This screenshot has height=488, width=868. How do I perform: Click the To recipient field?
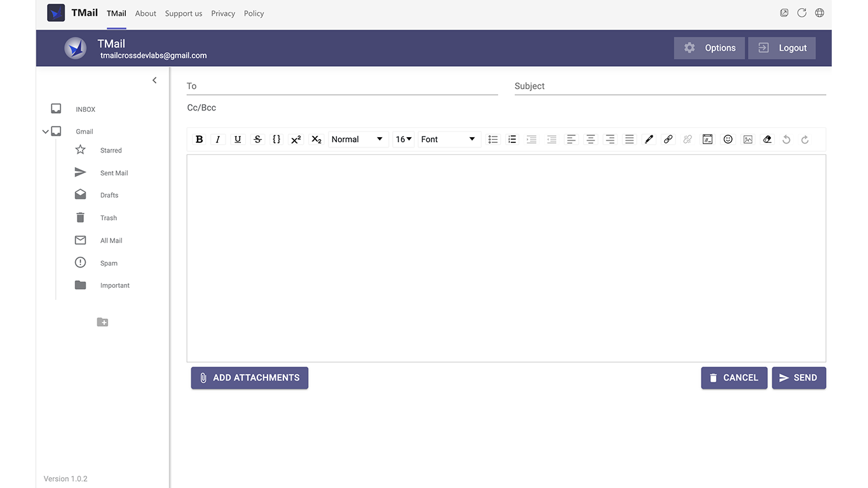coord(342,86)
